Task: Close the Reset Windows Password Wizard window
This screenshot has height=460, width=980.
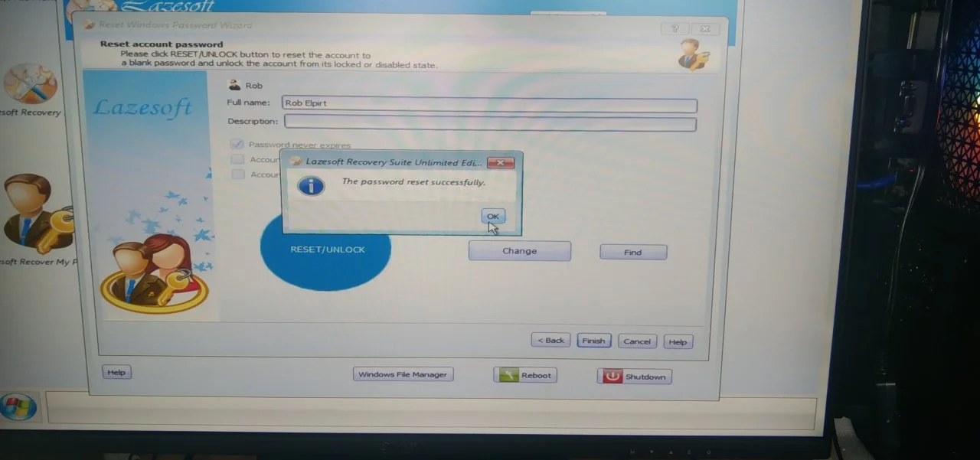Action: [706, 29]
